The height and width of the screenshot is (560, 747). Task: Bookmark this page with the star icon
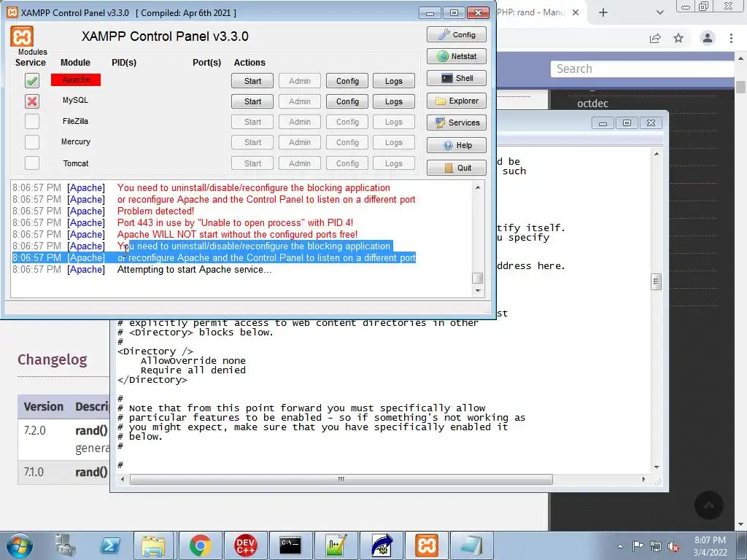pos(678,38)
